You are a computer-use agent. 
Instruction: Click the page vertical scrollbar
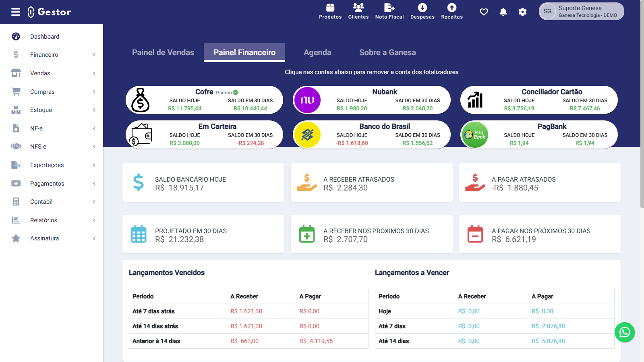(x=642, y=104)
